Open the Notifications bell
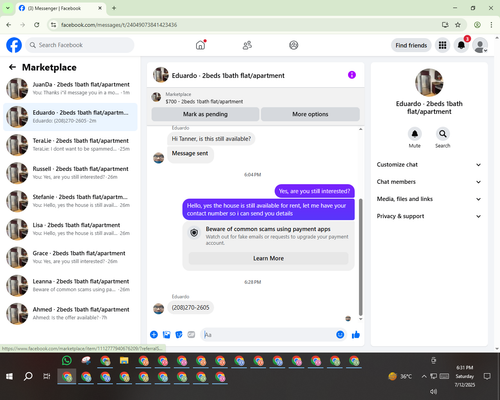Screen dimensions: 500x400 [x=461, y=45]
